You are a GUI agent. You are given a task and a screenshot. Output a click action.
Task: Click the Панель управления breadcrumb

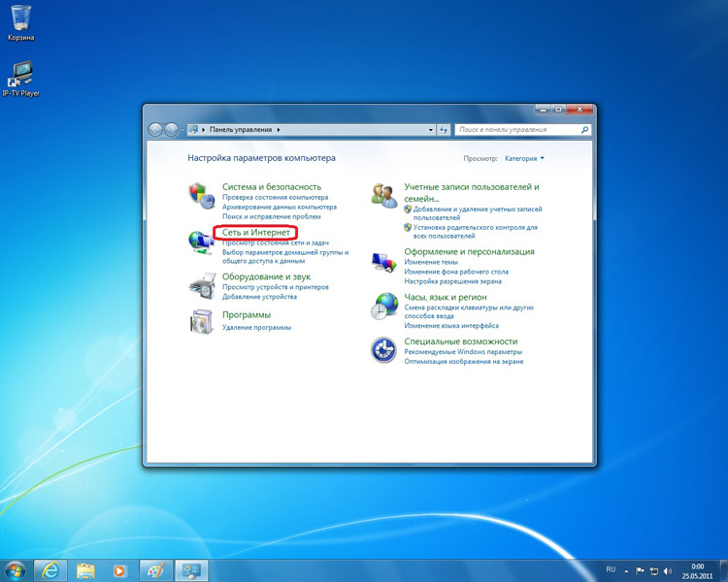point(241,129)
